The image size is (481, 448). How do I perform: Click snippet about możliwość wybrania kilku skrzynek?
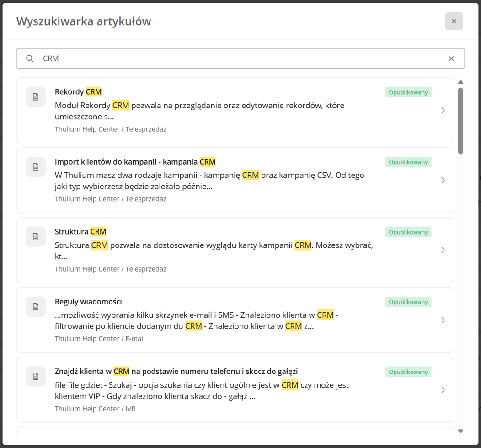click(x=197, y=321)
